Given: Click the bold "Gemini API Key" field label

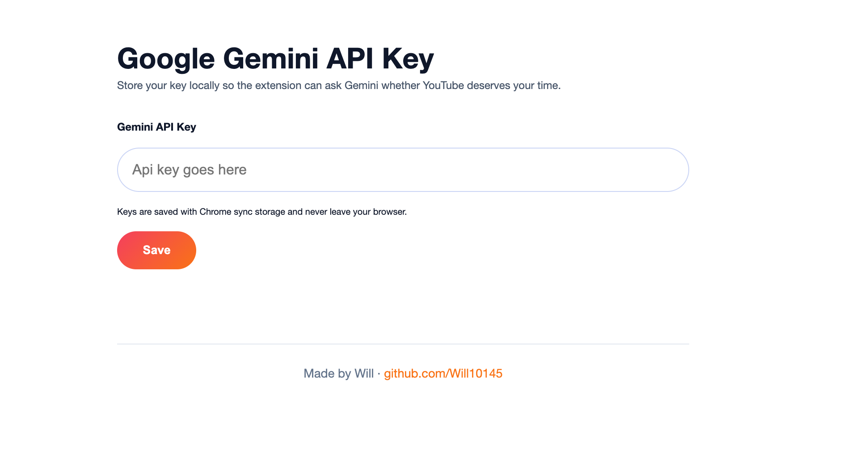Looking at the screenshot, I should click(156, 127).
